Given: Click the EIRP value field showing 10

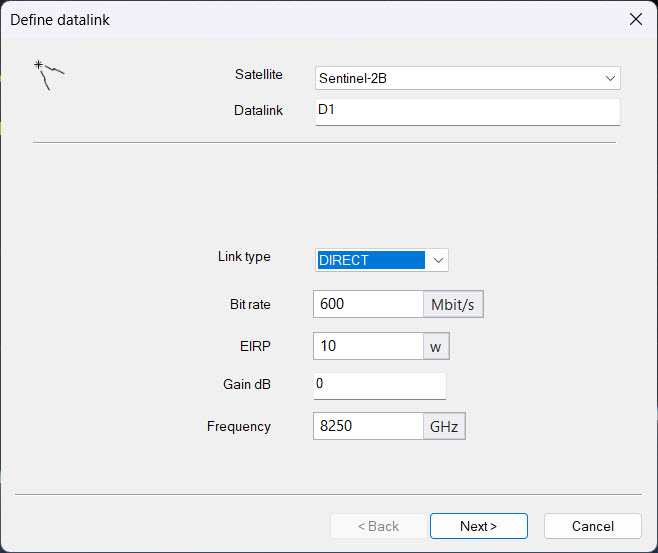Looking at the screenshot, I should click(x=367, y=346).
